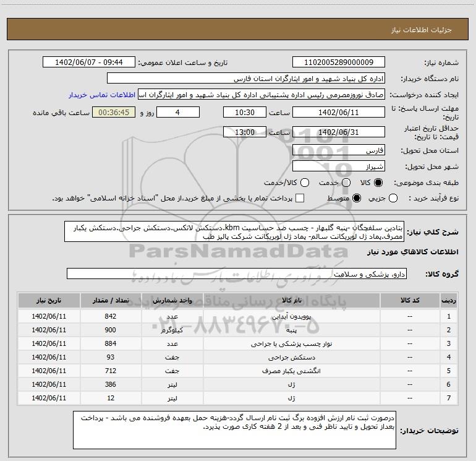Click the public announcement date field 1402/06/07 - 09:44
Image resolution: width=476 pixels, height=461 pixels.
[89, 62]
